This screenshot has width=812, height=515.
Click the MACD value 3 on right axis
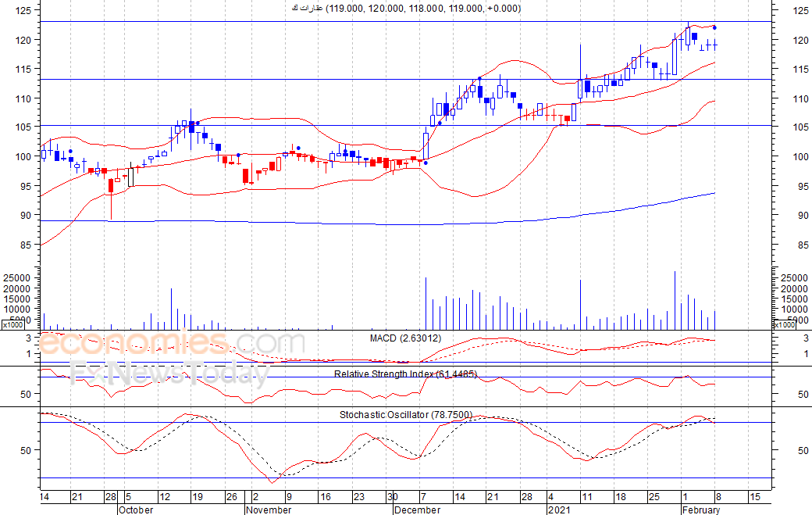[806, 338]
